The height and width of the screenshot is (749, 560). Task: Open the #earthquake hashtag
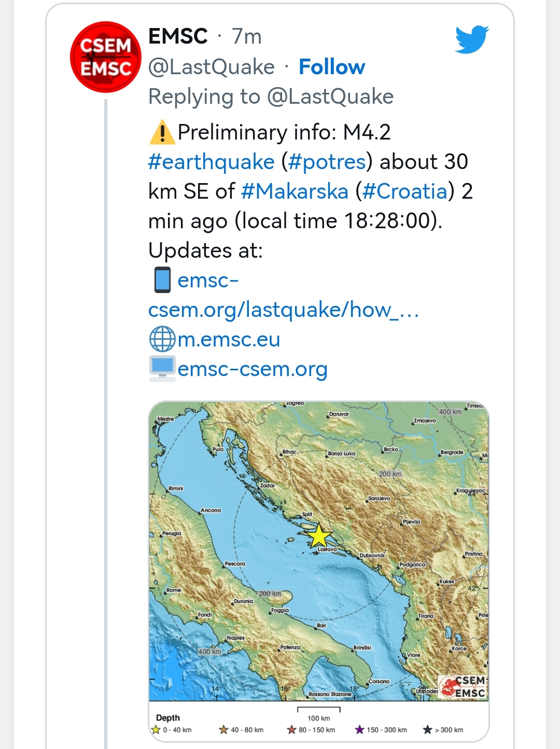(211, 162)
